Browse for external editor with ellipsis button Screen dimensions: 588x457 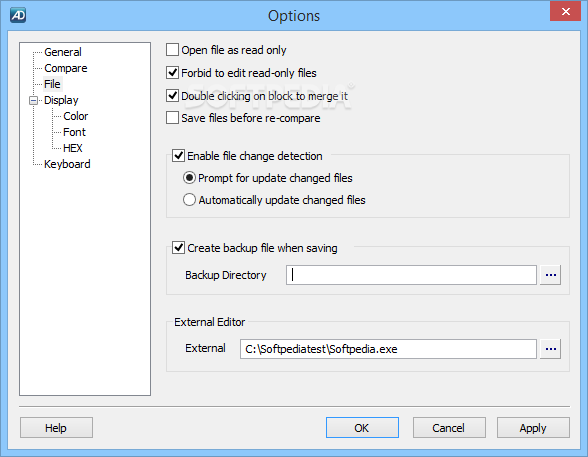550,349
